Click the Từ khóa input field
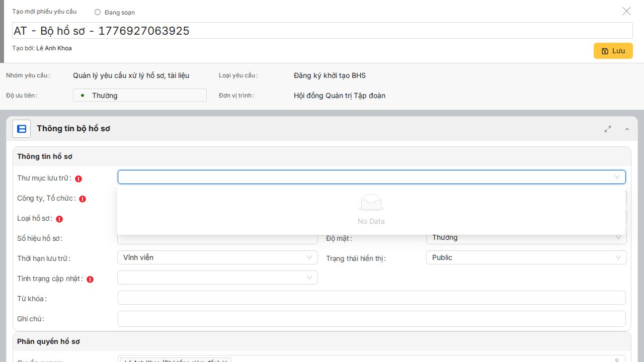The height and width of the screenshot is (362, 644). (x=371, y=298)
